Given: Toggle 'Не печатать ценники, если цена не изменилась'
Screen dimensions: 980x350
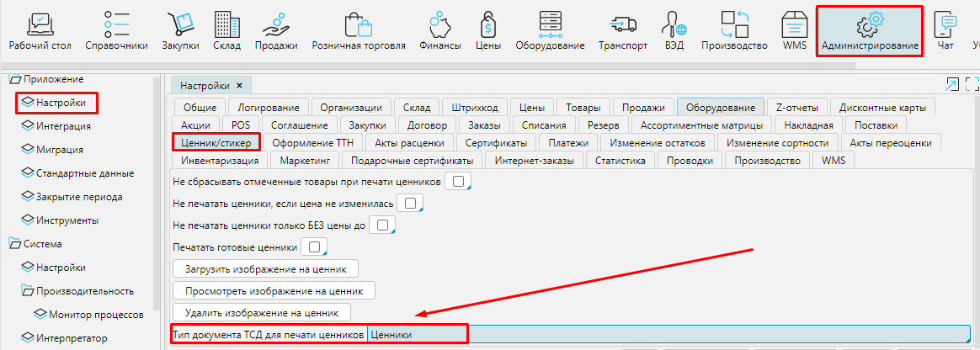Looking at the screenshot, I should (x=409, y=203).
